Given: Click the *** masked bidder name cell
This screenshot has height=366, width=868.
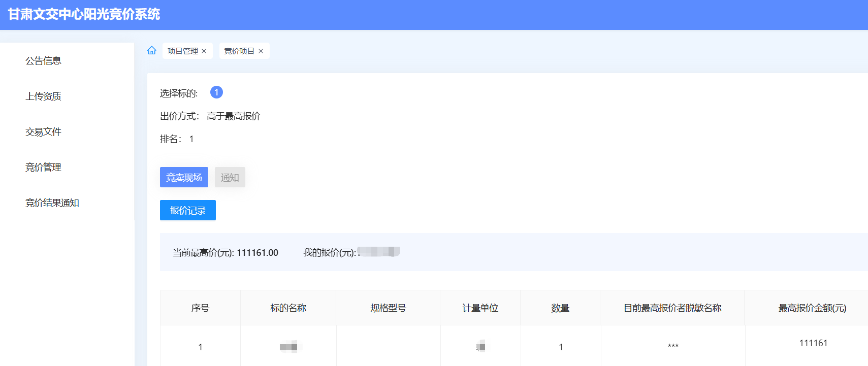Looking at the screenshot, I should click(x=673, y=346).
